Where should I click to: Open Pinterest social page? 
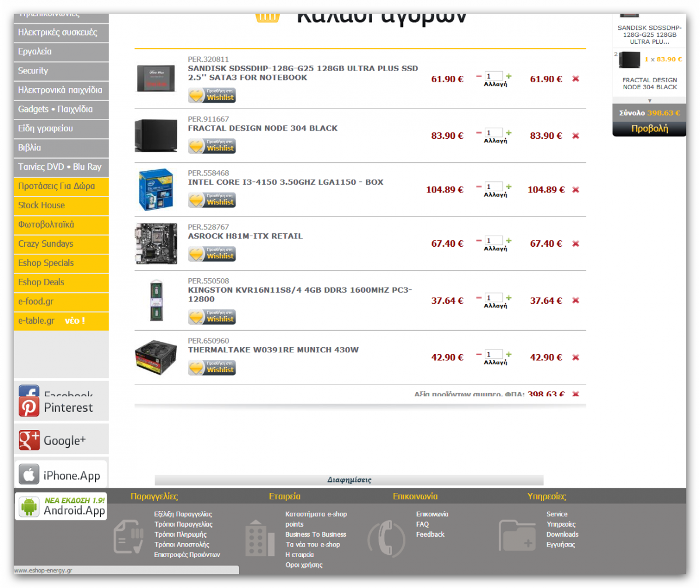tap(61, 407)
